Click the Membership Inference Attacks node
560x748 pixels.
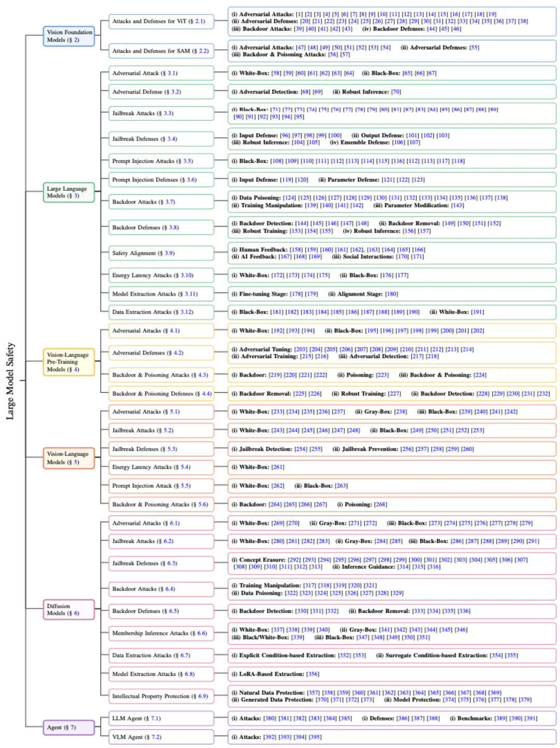(x=161, y=633)
